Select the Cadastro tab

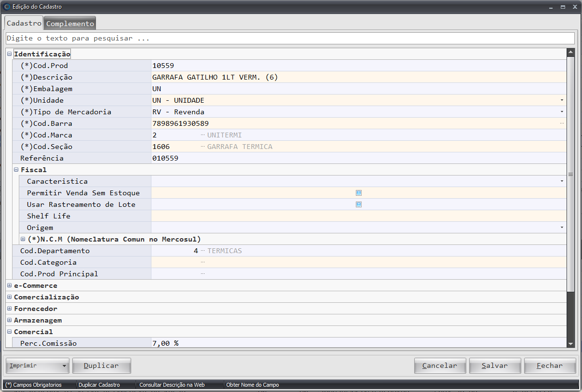point(24,23)
